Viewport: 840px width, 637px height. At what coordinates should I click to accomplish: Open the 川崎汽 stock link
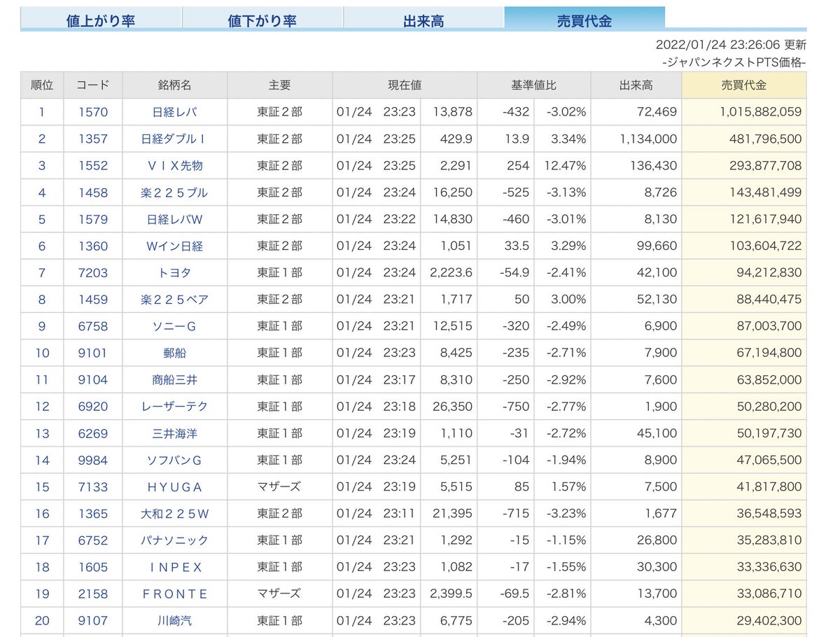(x=174, y=620)
